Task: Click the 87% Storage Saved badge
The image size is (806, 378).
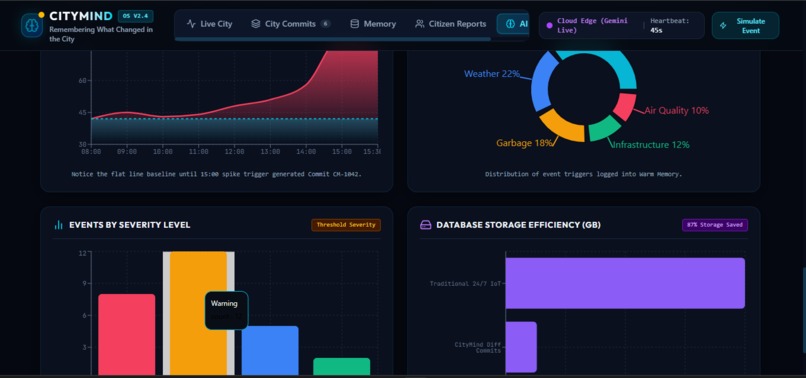Action: 715,225
